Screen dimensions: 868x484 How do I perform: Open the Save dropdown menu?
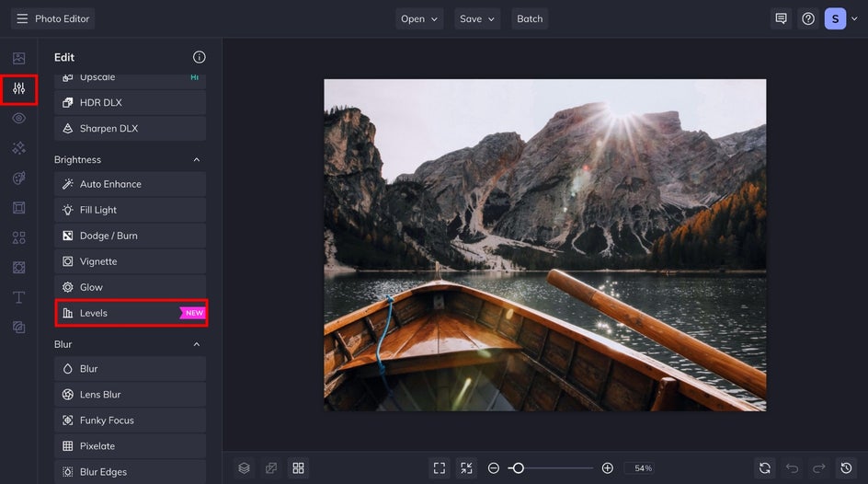click(477, 18)
